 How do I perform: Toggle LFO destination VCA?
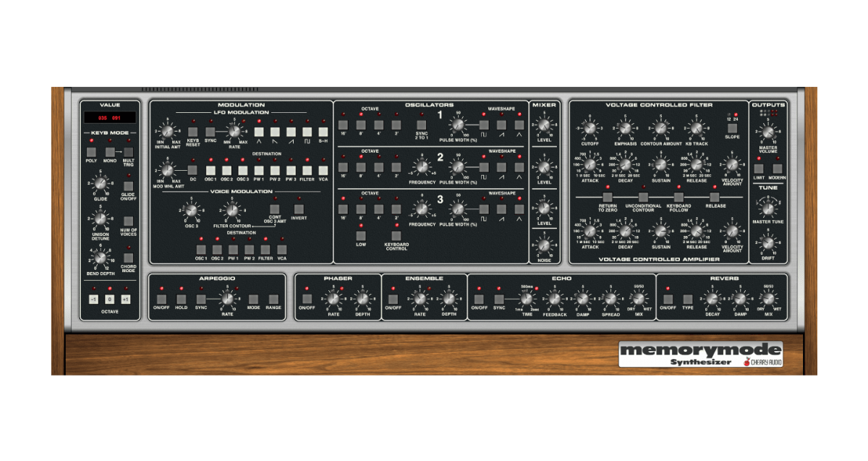[x=323, y=169]
